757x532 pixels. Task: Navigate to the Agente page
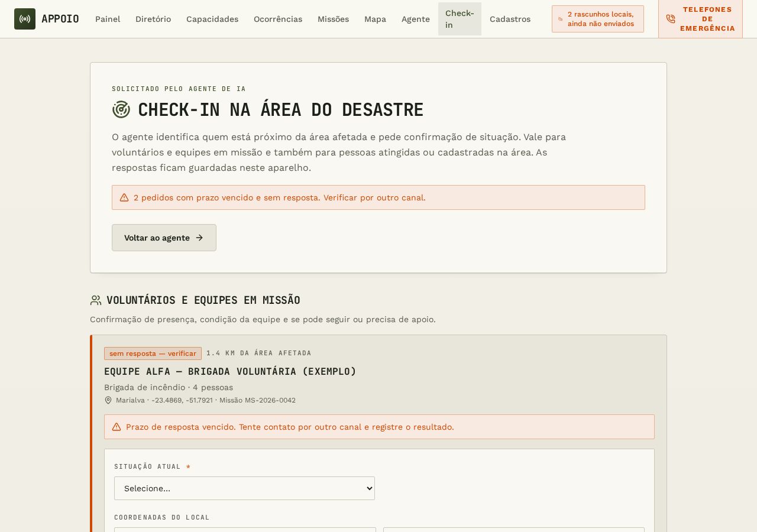(x=416, y=19)
